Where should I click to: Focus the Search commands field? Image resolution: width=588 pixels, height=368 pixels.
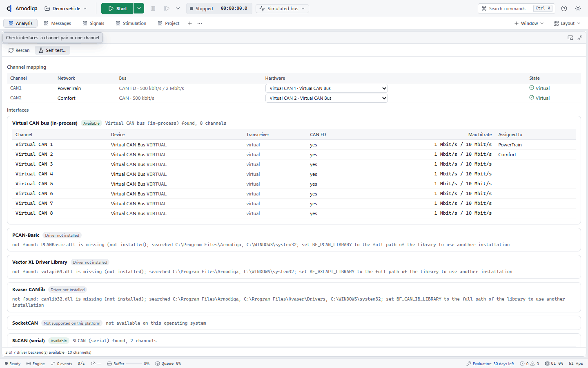point(516,9)
